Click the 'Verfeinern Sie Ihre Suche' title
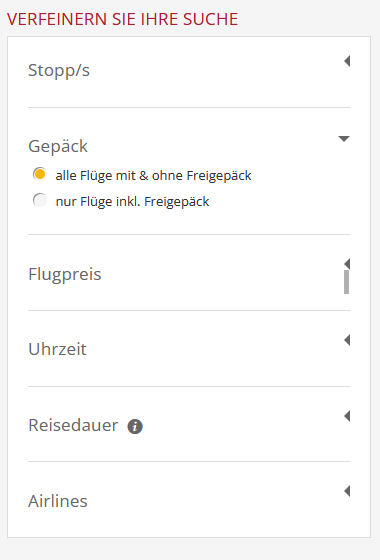The image size is (380, 560). pyautogui.click(x=122, y=19)
